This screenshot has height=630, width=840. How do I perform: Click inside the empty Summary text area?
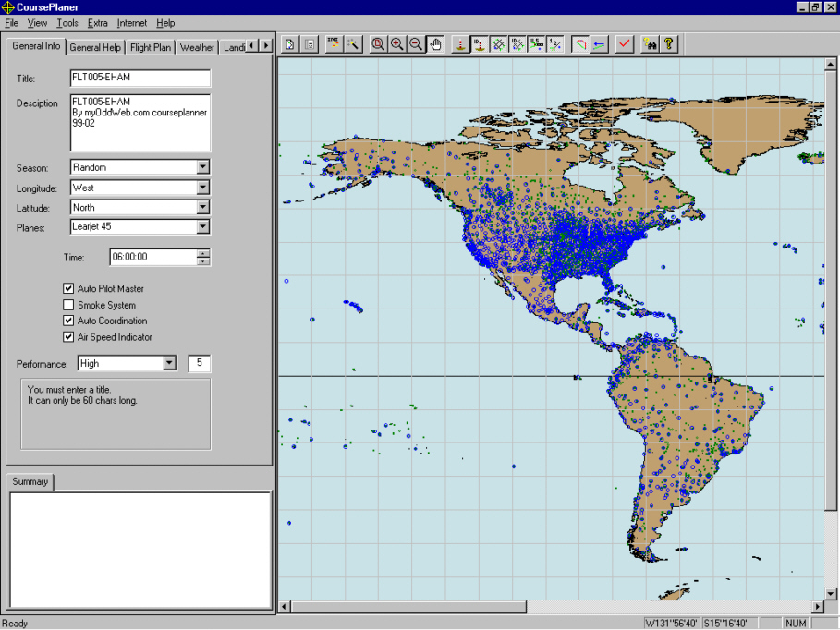[140, 550]
